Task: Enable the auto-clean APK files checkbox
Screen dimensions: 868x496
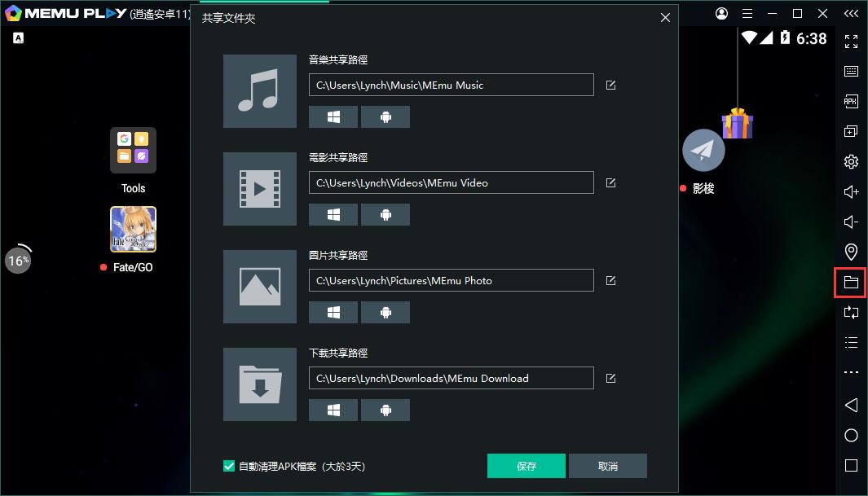Action: pos(229,465)
